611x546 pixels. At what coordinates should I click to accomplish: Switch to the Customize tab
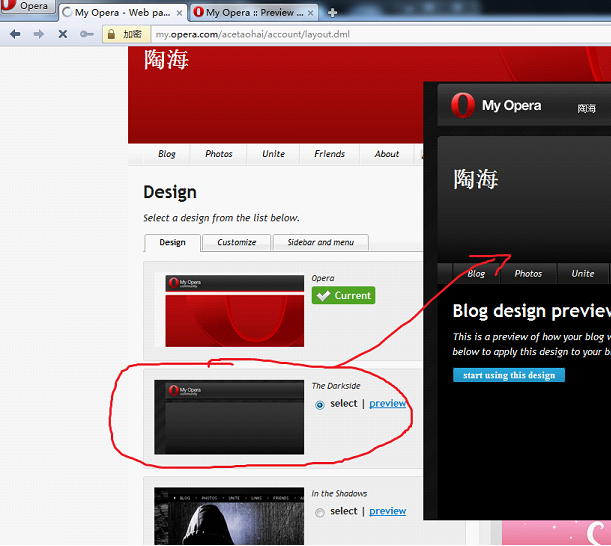coord(237,242)
